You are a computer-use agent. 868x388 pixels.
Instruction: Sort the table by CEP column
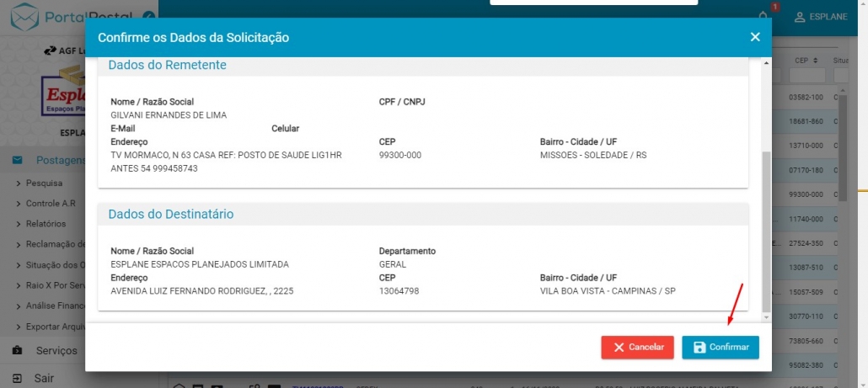click(x=801, y=61)
